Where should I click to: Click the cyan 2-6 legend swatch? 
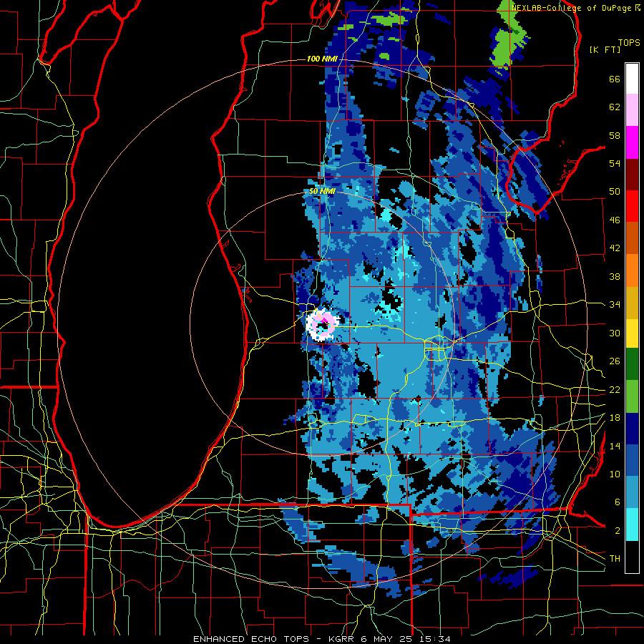point(632,525)
